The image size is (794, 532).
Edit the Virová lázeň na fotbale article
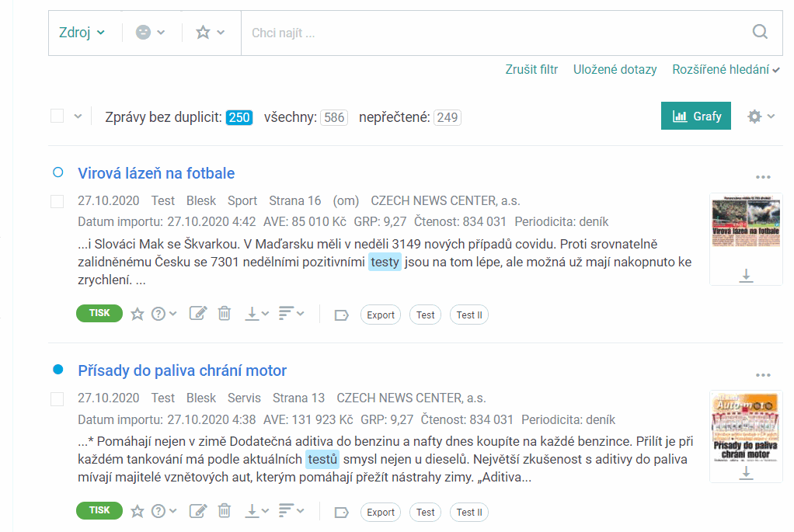(x=198, y=314)
